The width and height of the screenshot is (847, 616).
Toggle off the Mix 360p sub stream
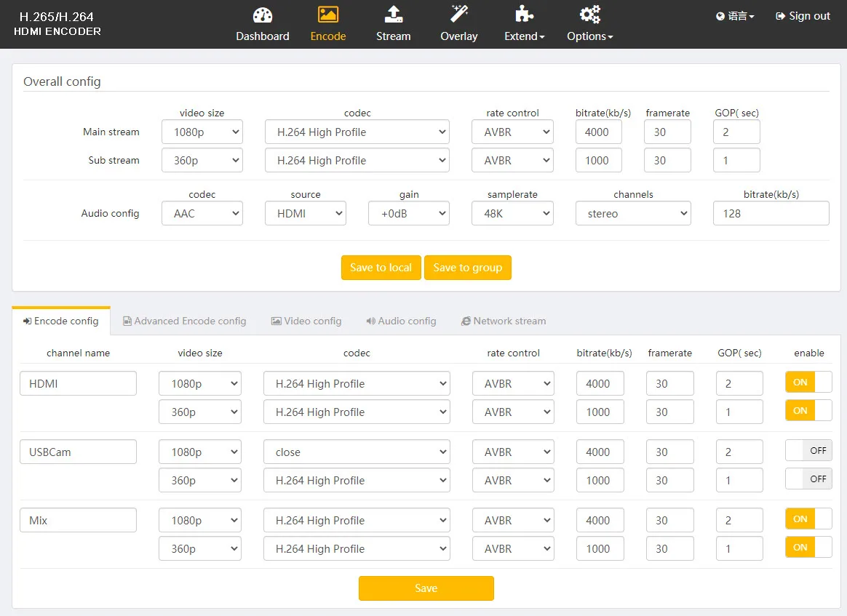coord(808,548)
